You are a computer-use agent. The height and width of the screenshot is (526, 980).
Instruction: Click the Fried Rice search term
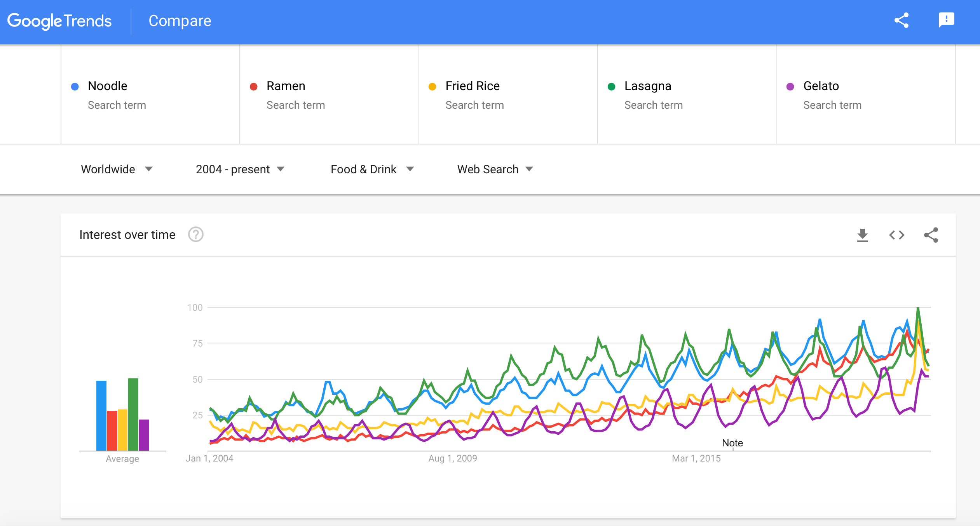coord(472,86)
